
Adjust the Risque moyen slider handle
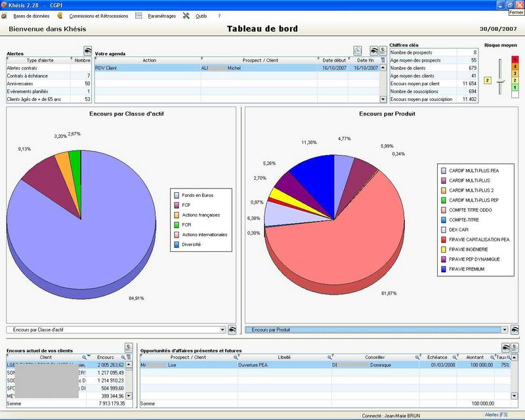pos(501,82)
